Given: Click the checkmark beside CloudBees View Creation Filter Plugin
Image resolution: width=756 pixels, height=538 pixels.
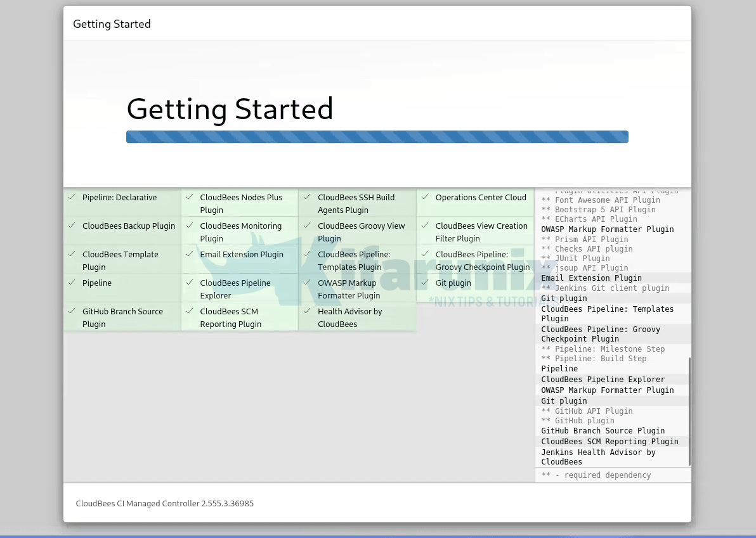Looking at the screenshot, I should pos(425,226).
